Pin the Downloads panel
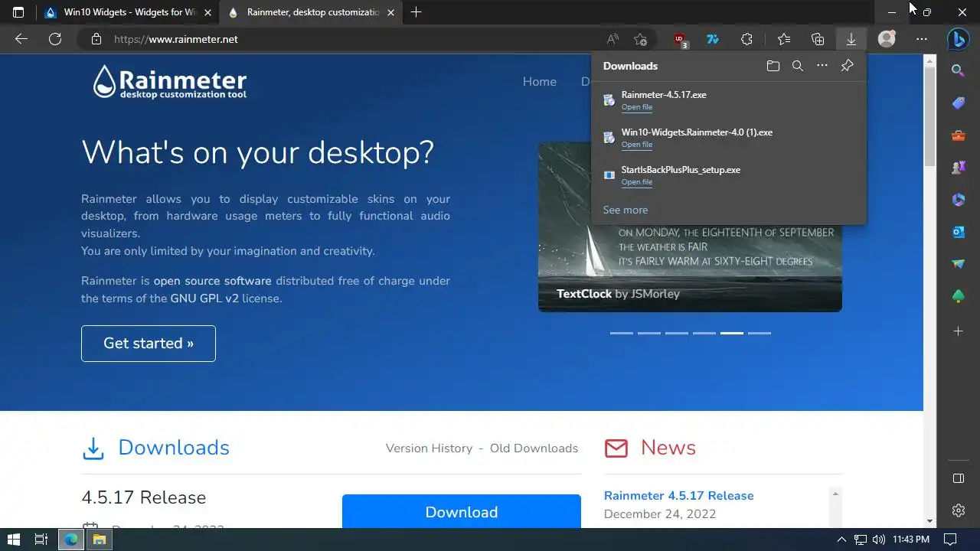This screenshot has width=980, height=551. click(x=847, y=66)
